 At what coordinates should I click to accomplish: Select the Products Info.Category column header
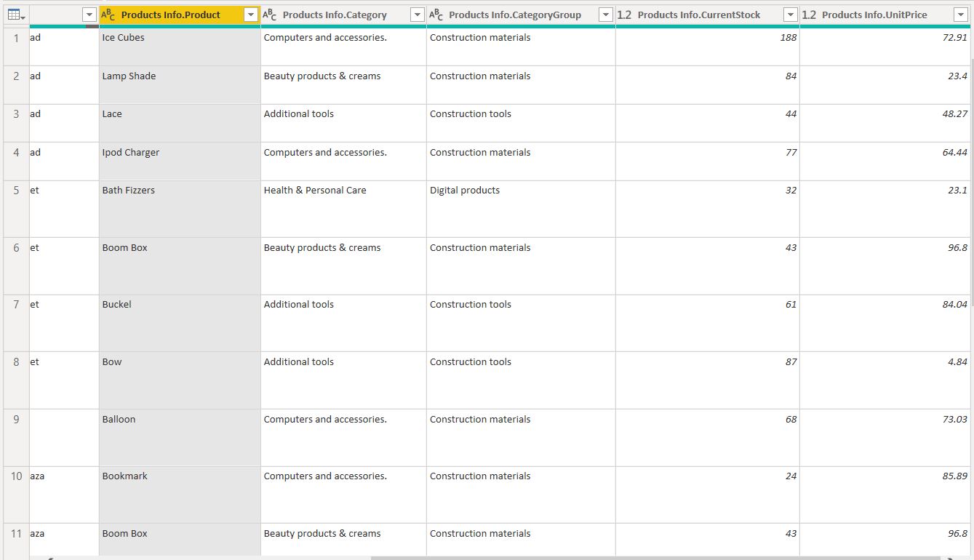click(x=335, y=15)
